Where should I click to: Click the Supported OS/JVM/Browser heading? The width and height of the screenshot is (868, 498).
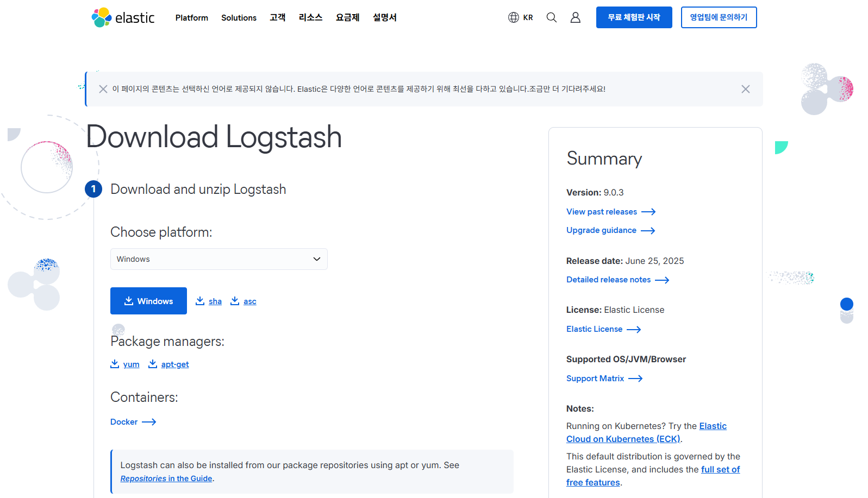point(626,359)
